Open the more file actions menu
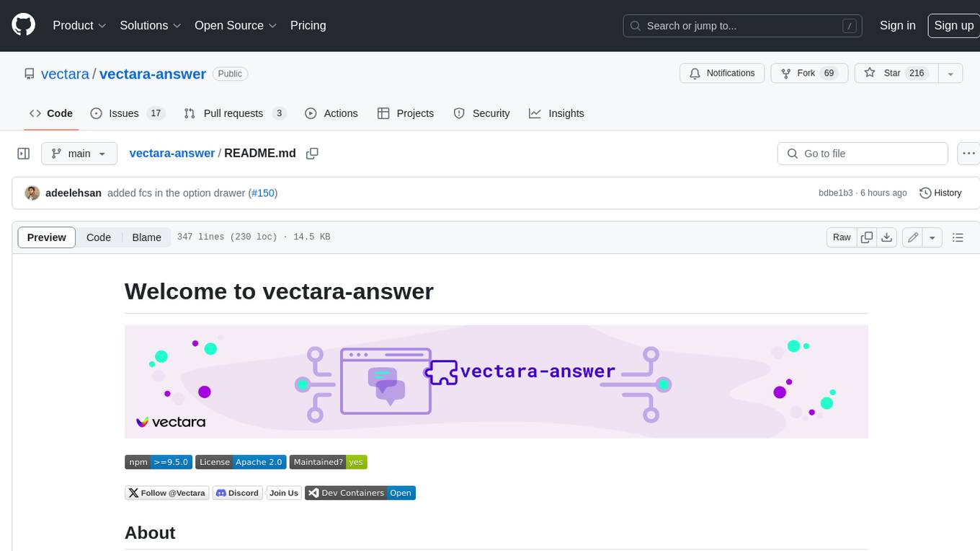Image resolution: width=980 pixels, height=551 pixels. 968,154
